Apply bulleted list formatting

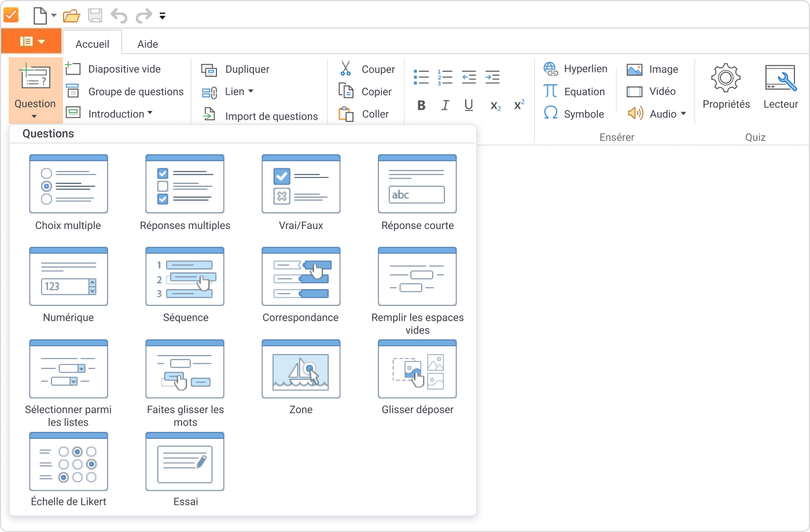click(x=421, y=77)
